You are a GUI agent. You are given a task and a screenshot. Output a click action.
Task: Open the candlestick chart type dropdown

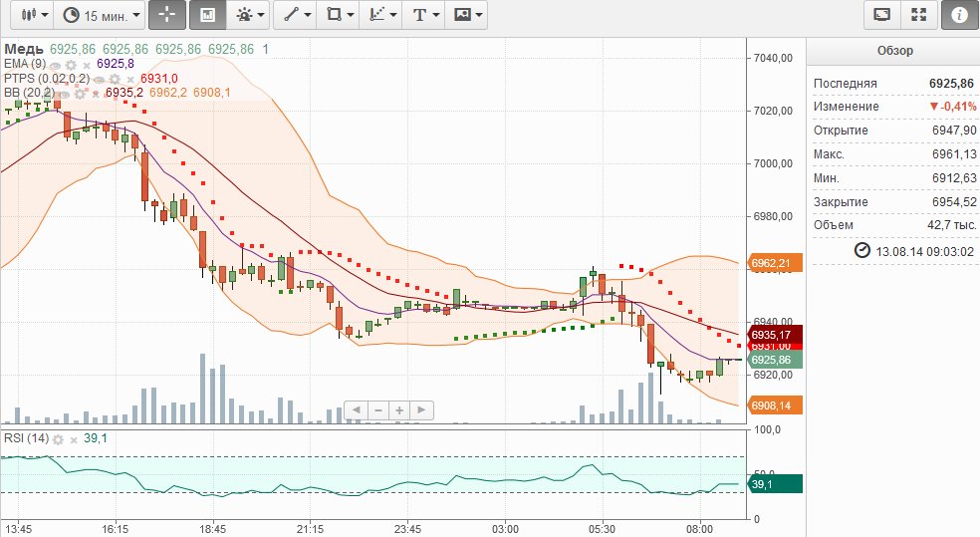pyautogui.click(x=34, y=15)
